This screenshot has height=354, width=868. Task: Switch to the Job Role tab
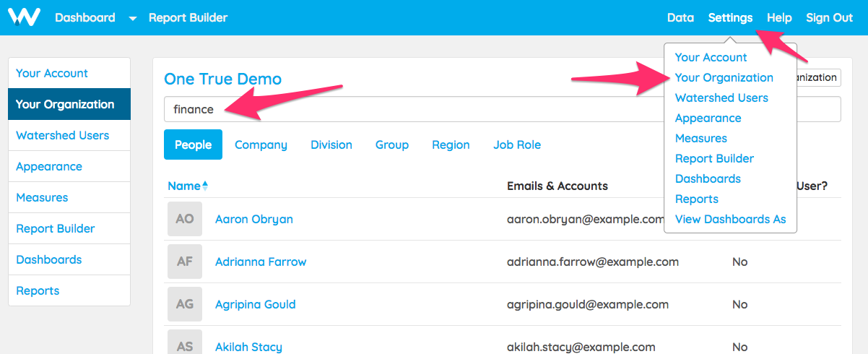click(517, 144)
